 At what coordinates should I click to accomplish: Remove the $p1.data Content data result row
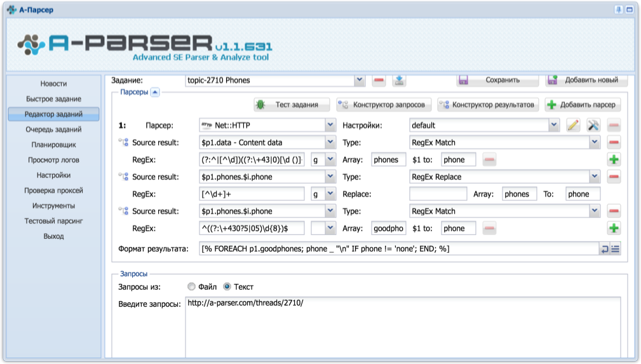(x=614, y=142)
